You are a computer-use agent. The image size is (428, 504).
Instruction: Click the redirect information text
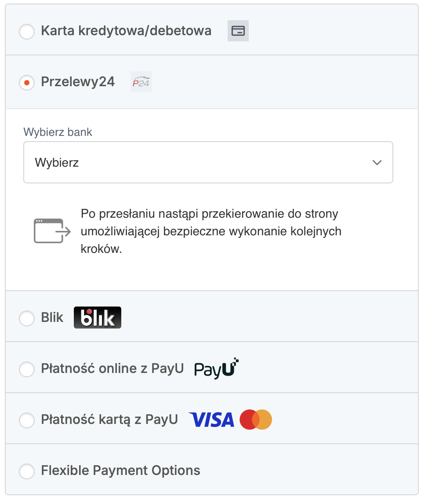pyautogui.click(x=211, y=231)
